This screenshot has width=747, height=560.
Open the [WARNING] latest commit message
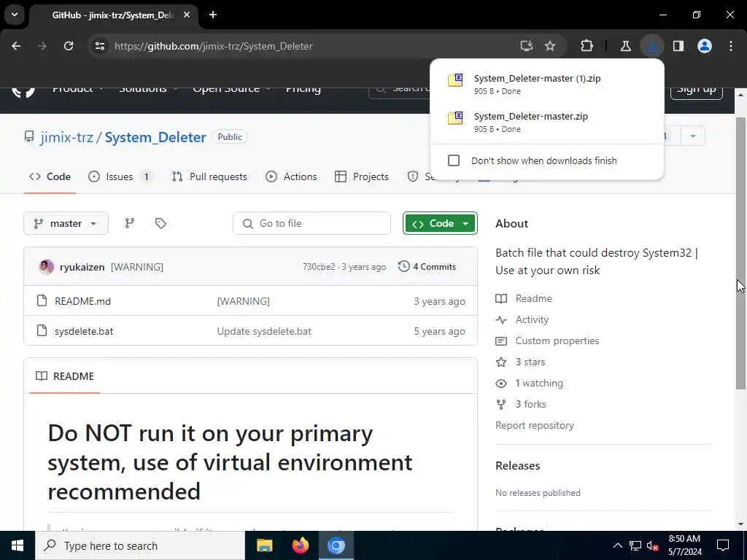tap(137, 267)
